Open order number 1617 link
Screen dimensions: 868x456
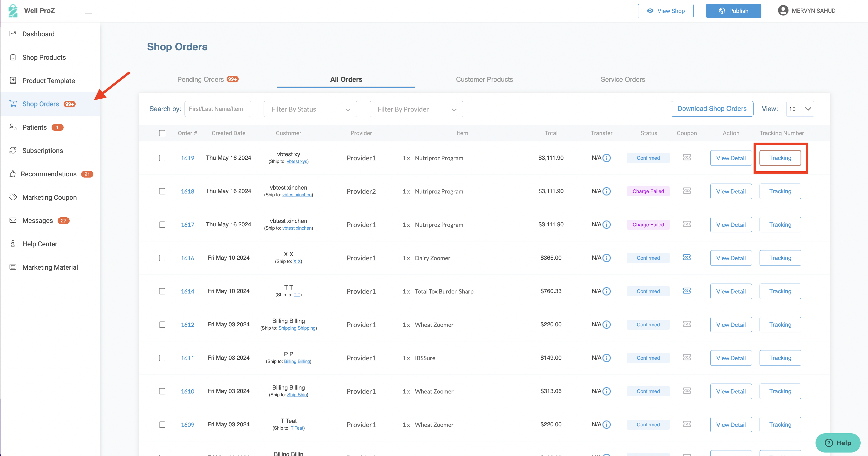(187, 225)
